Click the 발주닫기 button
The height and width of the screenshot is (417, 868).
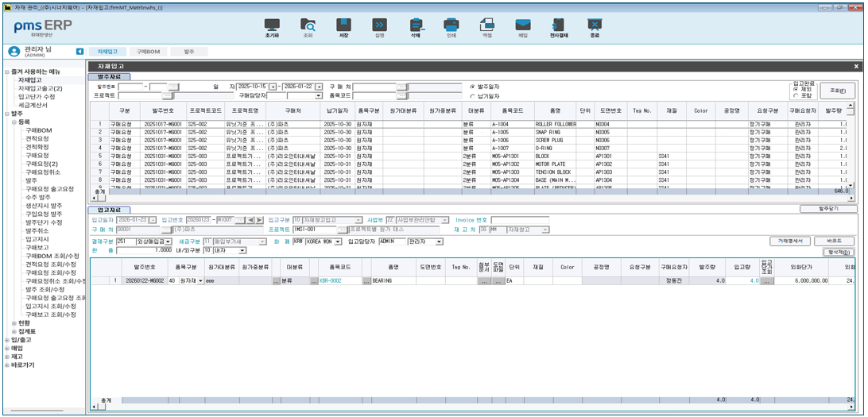[827, 209]
